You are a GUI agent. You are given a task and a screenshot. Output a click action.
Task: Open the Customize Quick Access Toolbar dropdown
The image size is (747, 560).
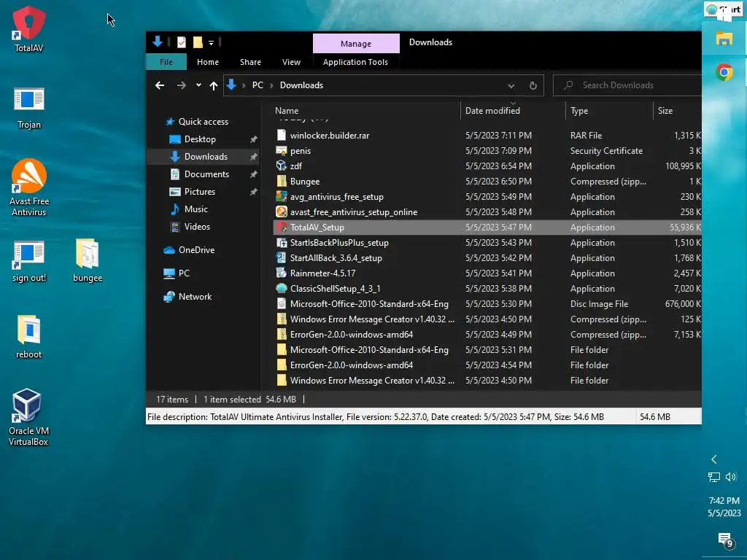[x=211, y=43]
